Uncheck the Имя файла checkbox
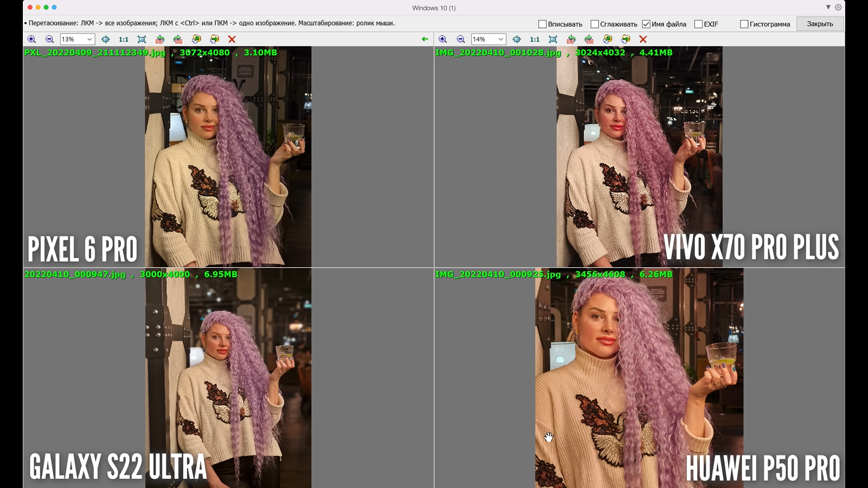This screenshot has height=488, width=868. (x=646, y=24)
